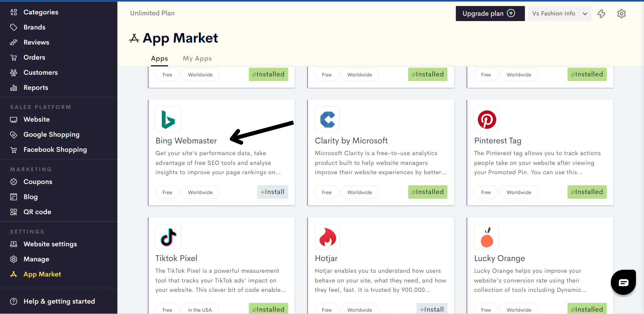The height and width of the screenshot is (314, 644).
Task: Install the Bing Webmaster app
Action: 273,192
